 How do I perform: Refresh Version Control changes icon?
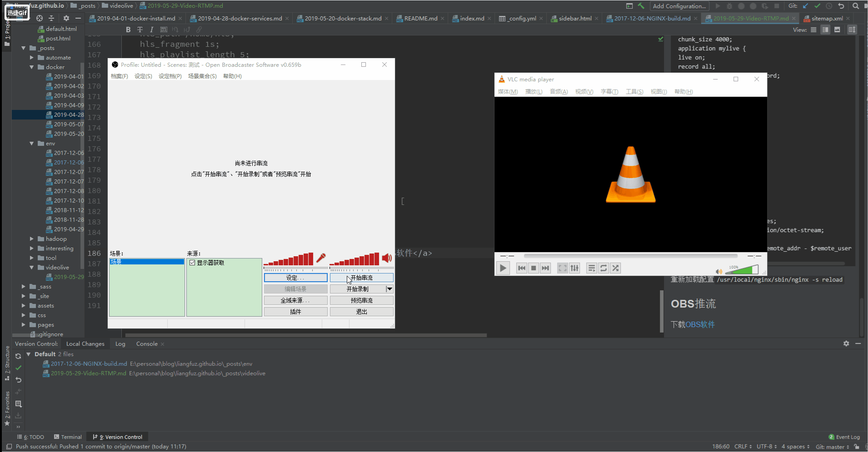[18, 356]
